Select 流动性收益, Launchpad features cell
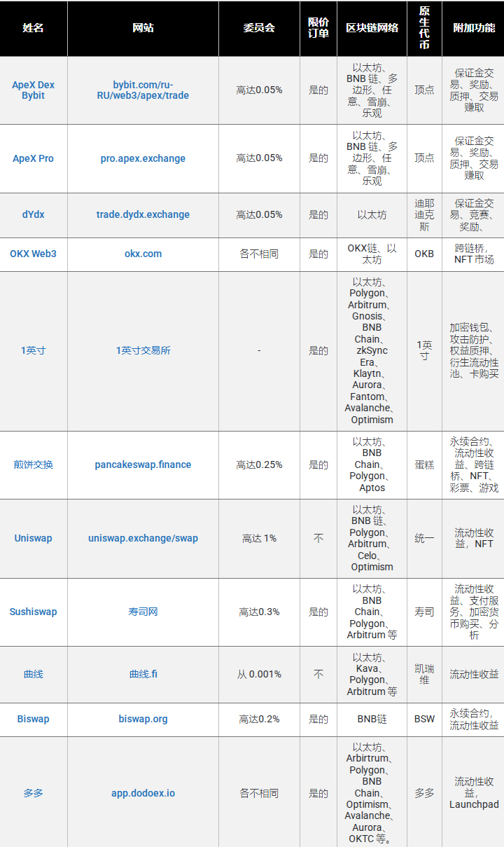 473,793
